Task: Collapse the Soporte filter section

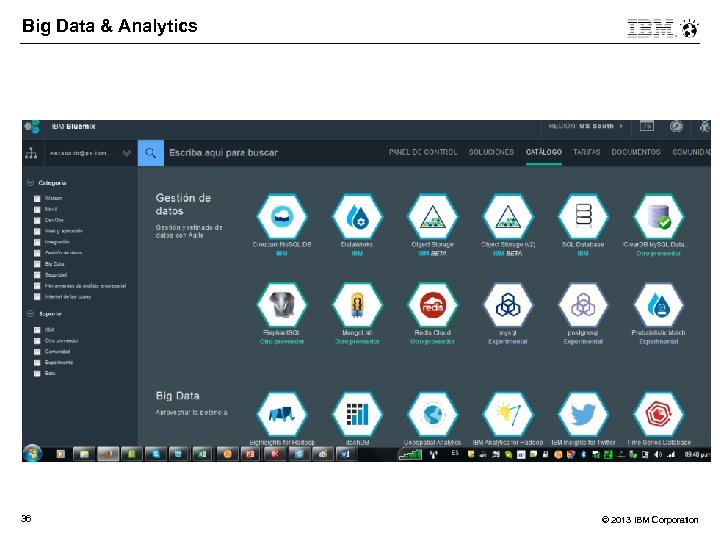Action: 31,314
